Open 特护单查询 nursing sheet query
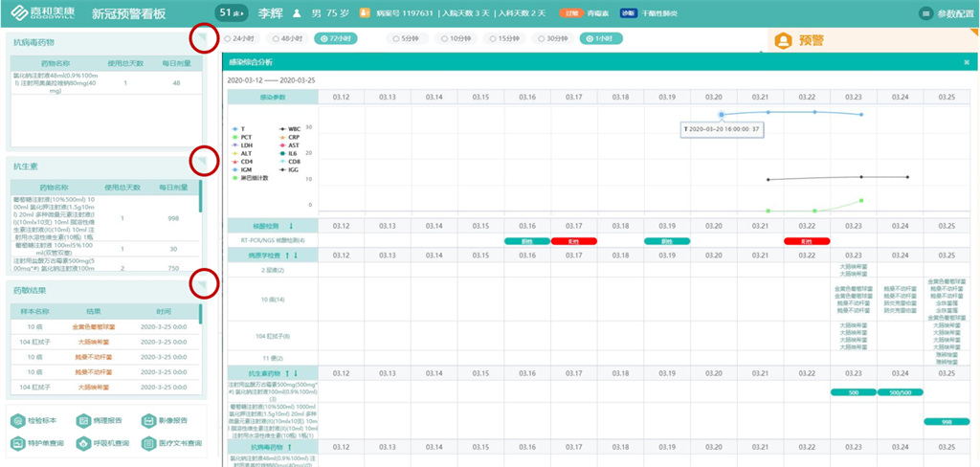Image resolution: width=980 pixels, height=467 pixels. 19,444
